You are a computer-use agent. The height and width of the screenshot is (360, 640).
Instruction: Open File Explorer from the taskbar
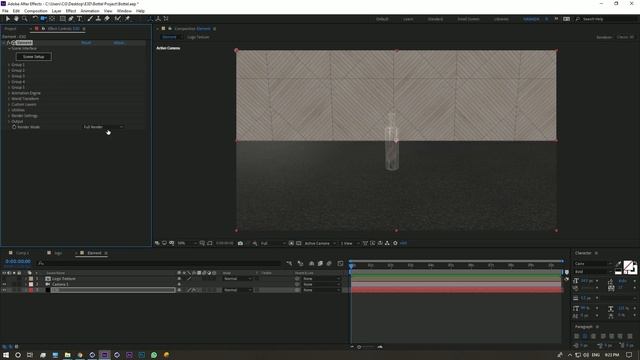(68, 355)
